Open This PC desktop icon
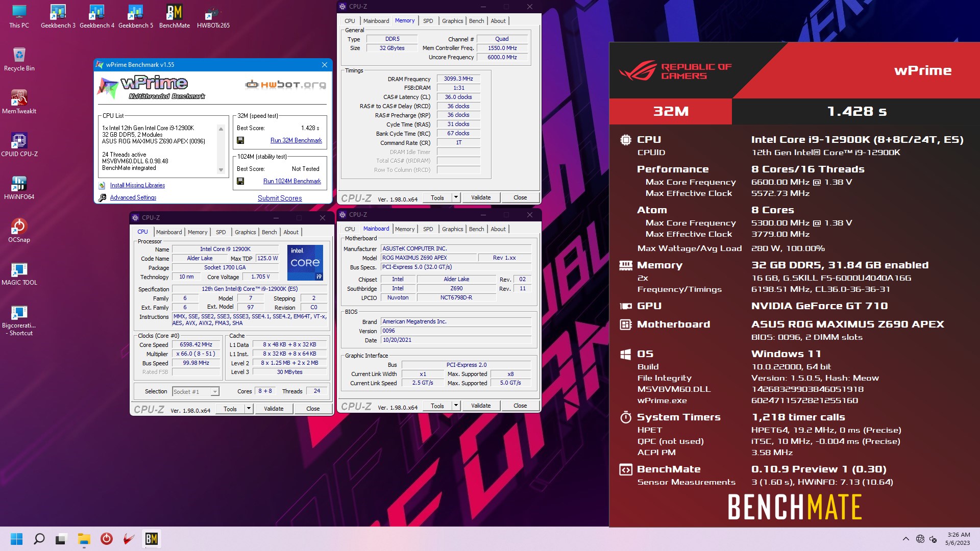 19,16
